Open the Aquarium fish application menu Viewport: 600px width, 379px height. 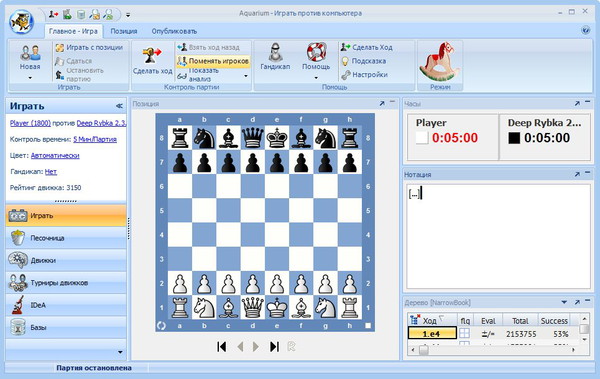pyautogui.click(x=21, y=21)
